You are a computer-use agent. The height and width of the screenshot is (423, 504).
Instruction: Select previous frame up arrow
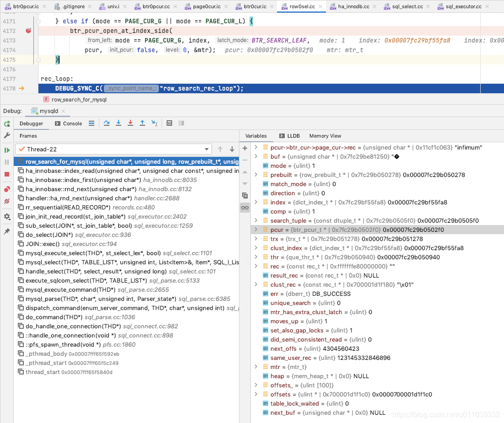pyautogui.click(x=220, y=150)
